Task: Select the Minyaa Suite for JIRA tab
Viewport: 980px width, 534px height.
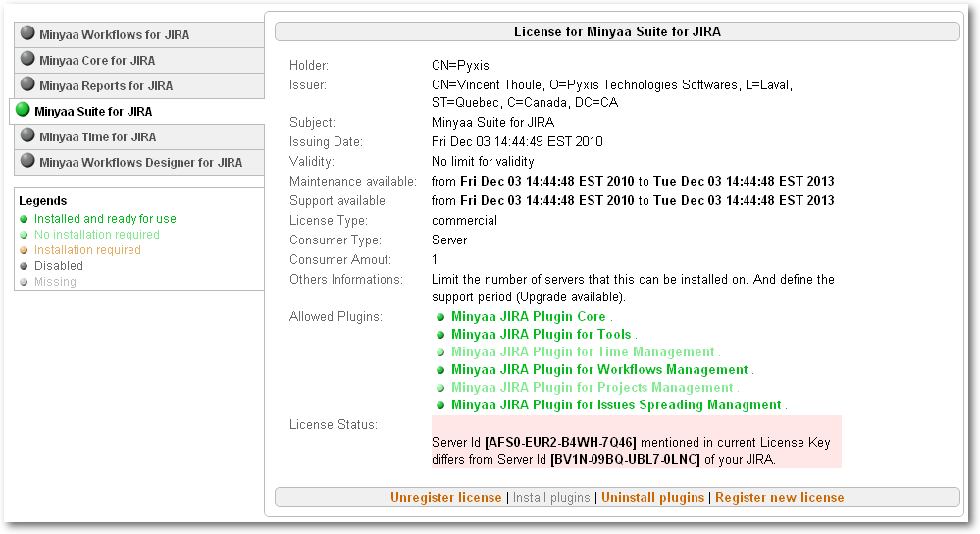Action: coord(137,111)
